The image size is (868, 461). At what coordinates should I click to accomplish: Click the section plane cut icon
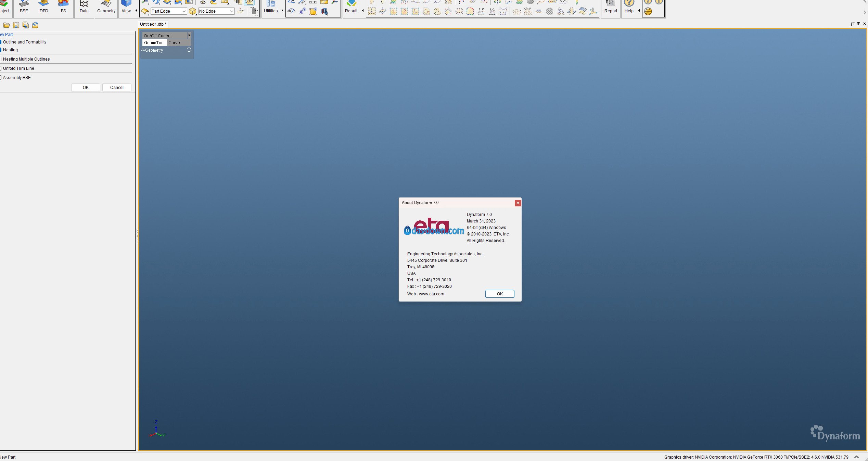point(383,11)
